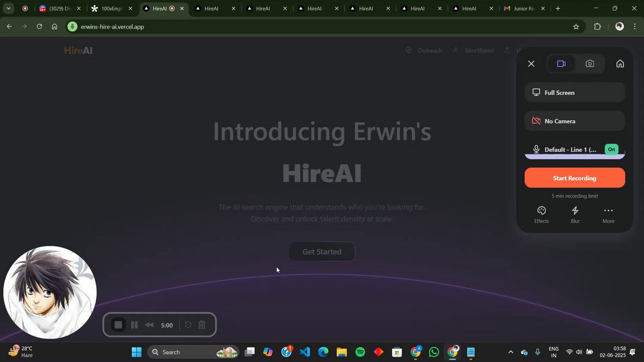This screenshot has height=362, width=644.
Task: Launch Copilot from the taskbar
Action: click(x=268, y=352)
